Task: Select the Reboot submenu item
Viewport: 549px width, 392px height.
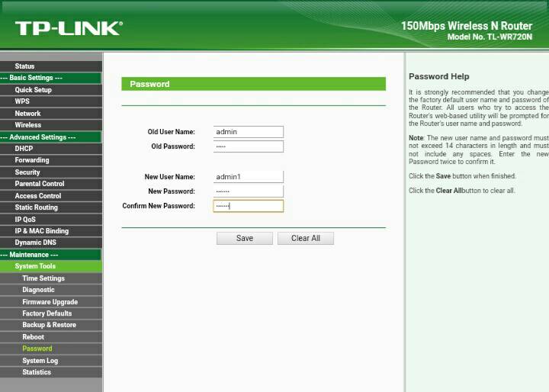Action: point(51,336)
